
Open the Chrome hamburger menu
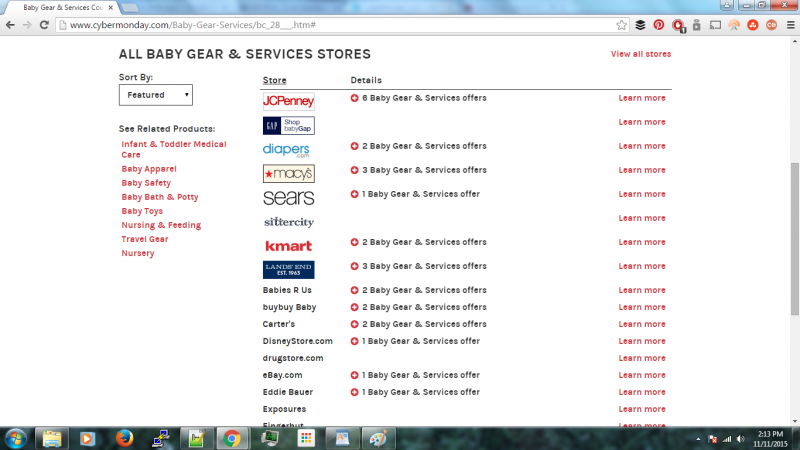point(787,24)
